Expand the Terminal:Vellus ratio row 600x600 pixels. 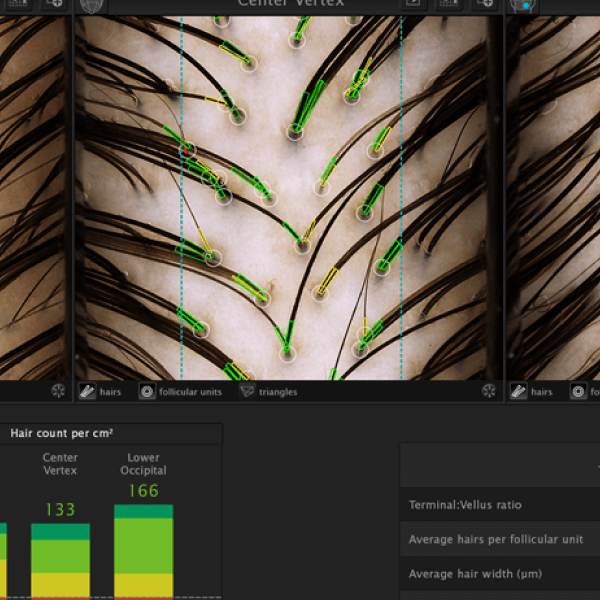[x=500, y=505]
